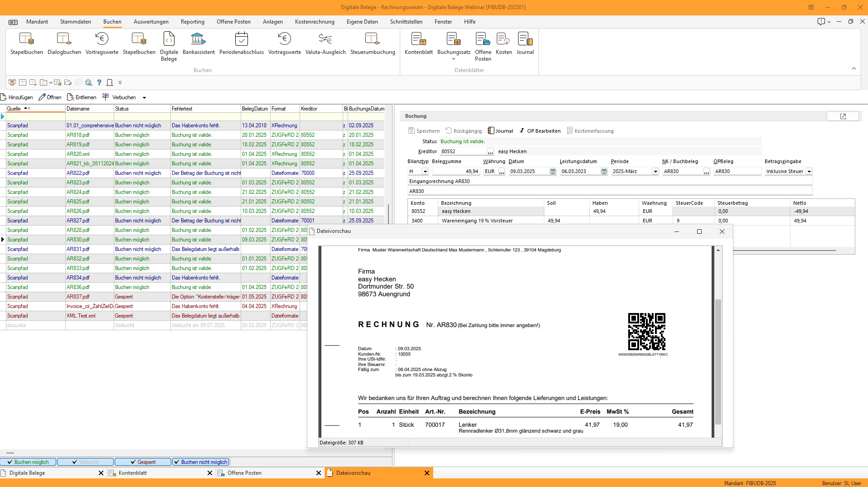Viewport: 868px width, 487px height.
Task: Click the help question mark icon
Action: (x=99, y=82)
